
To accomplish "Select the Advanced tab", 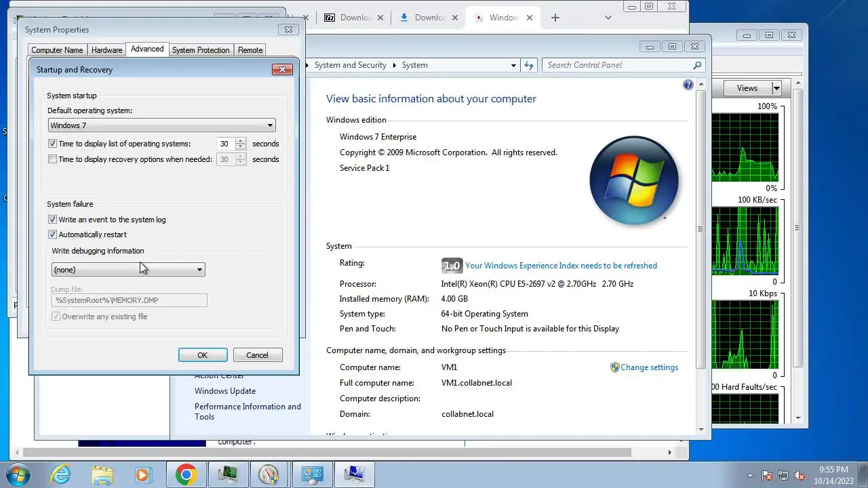I will tap(147, 49).
